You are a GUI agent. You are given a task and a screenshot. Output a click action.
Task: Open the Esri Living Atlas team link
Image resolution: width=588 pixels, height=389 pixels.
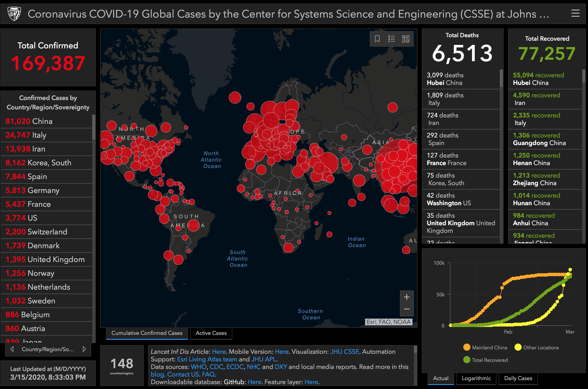click(x=207, y=359)
